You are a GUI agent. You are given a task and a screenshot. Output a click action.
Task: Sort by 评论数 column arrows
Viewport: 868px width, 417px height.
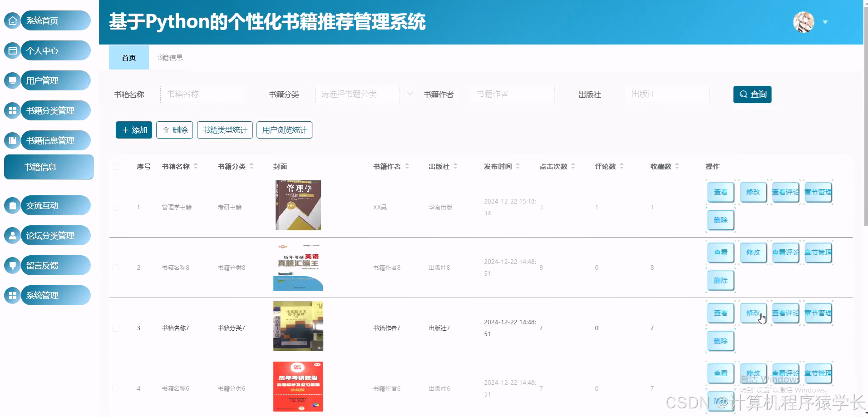[621, 166]
